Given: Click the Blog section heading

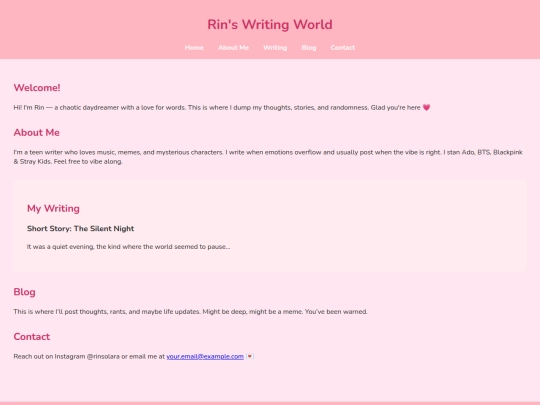Looking at the screenshot, I should coord(24,292).
